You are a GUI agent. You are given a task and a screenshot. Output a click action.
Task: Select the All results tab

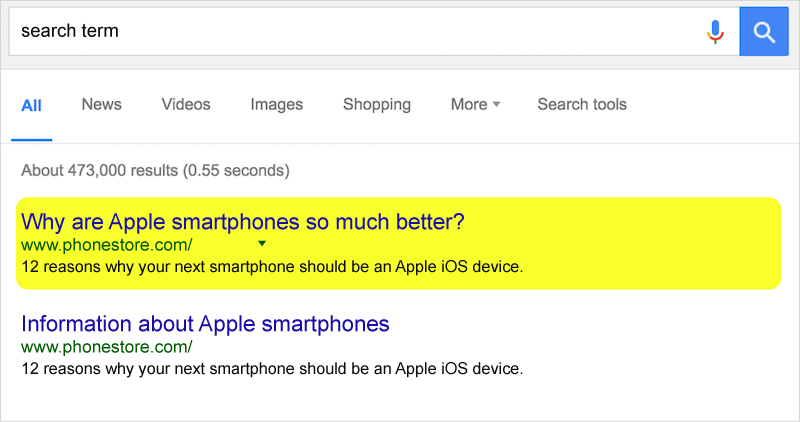click(x=31, y=106)
